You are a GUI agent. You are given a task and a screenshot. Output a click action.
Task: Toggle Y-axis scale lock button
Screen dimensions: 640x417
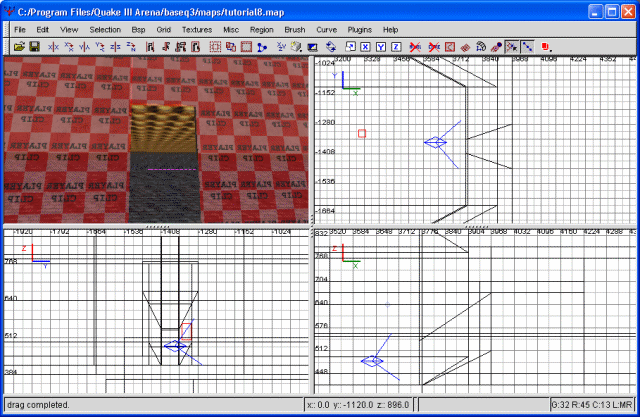click(381, 47)
